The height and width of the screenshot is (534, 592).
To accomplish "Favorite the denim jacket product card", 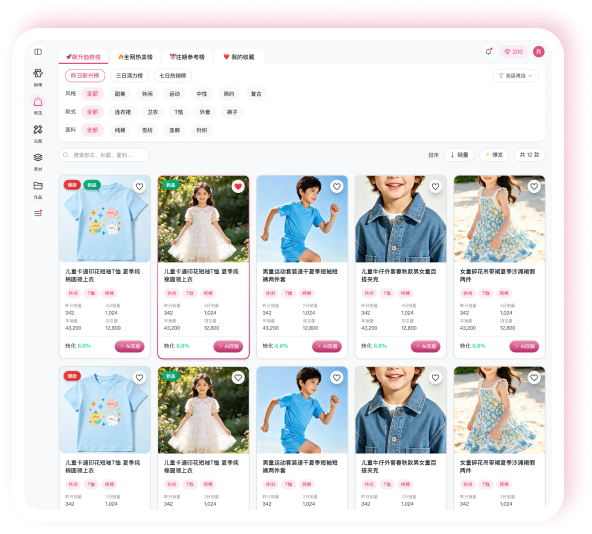I will [x=435, y=187].
